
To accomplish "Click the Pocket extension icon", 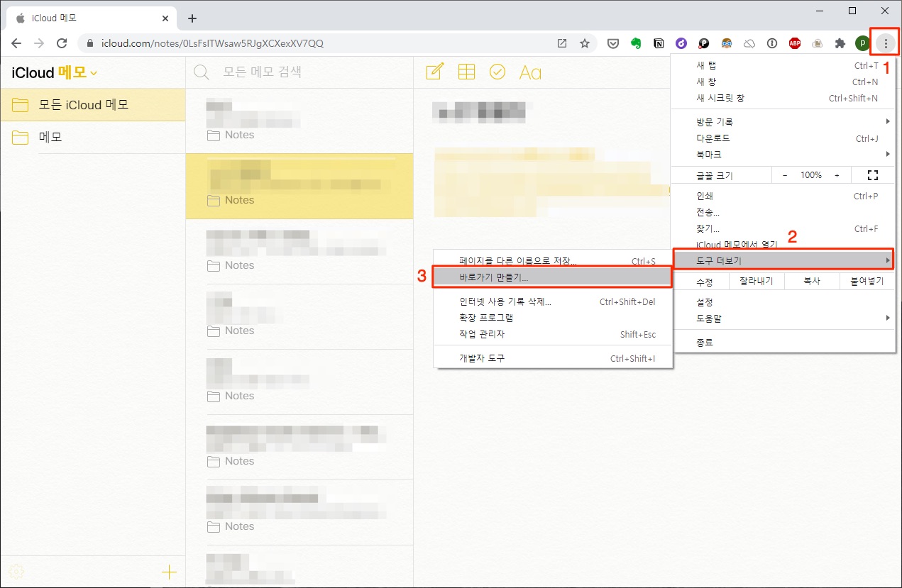I will [x=613, y=43].
